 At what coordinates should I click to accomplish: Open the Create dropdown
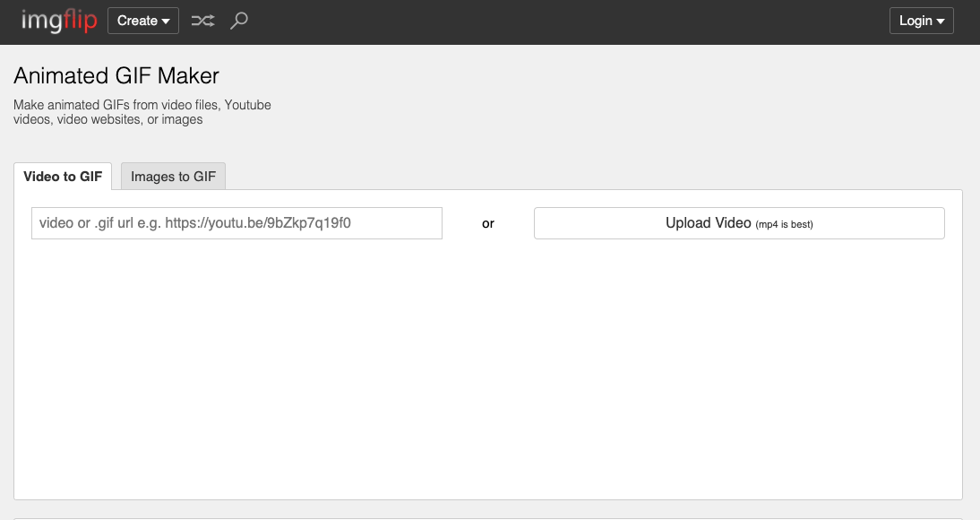click(142, 21)
